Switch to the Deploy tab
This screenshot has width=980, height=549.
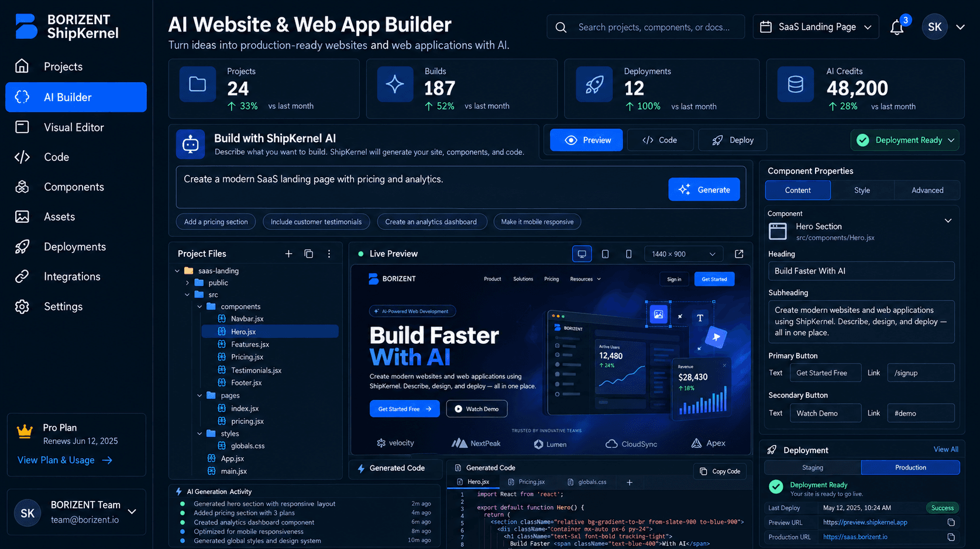(732, 140)
